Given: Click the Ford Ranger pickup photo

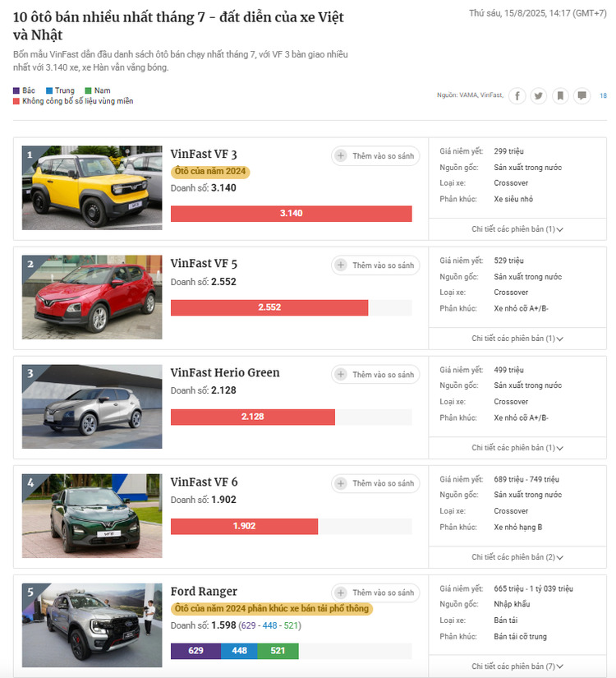Looking at the screenshot, I should coord(92,625).
